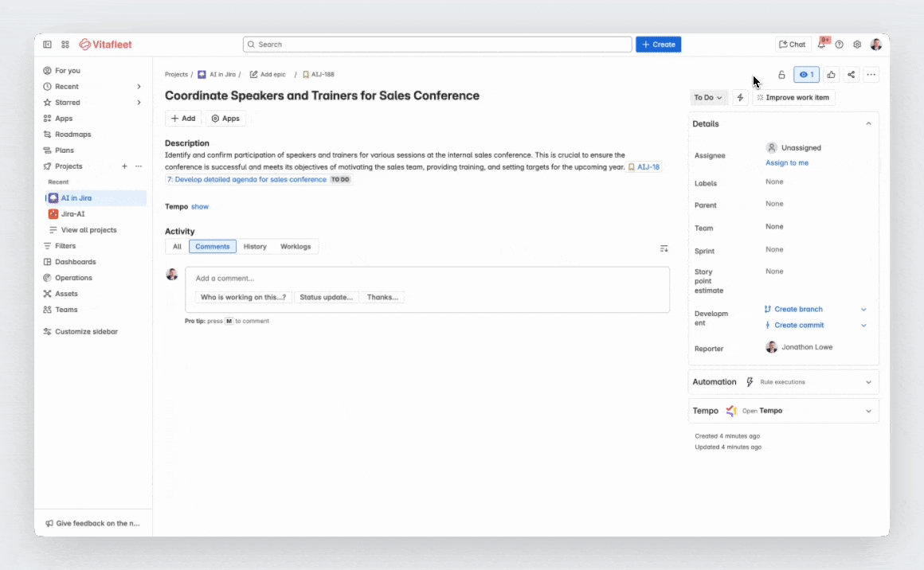The height and width of the screenshot is (570, 924).
Task: Click the blue Create button
Action: (658, 44)
